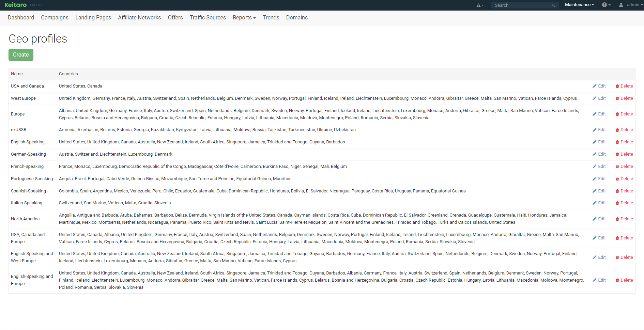Edit the Portuguese-Speaking profile

coord(599,179)
